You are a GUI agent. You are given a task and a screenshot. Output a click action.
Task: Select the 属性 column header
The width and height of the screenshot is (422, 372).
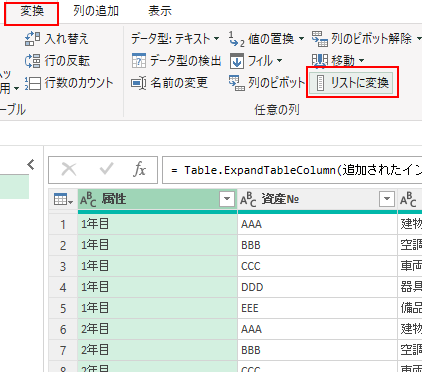point(157,199)
